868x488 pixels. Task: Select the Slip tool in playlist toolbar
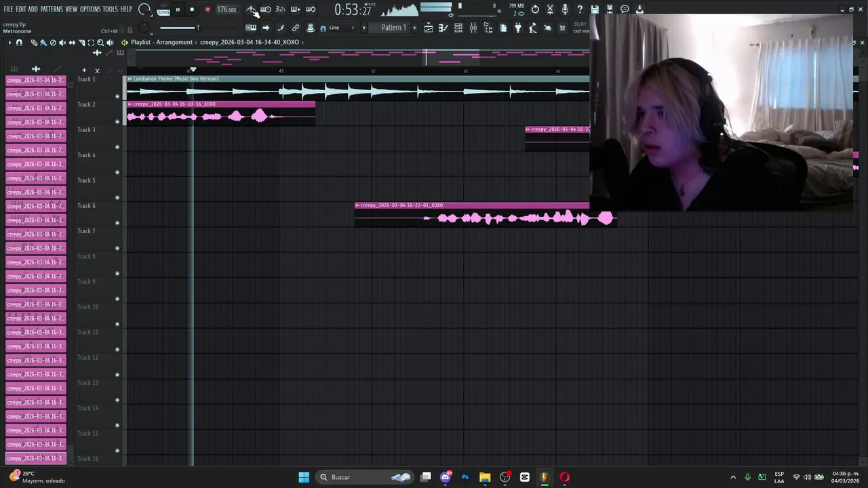[72, 43]
